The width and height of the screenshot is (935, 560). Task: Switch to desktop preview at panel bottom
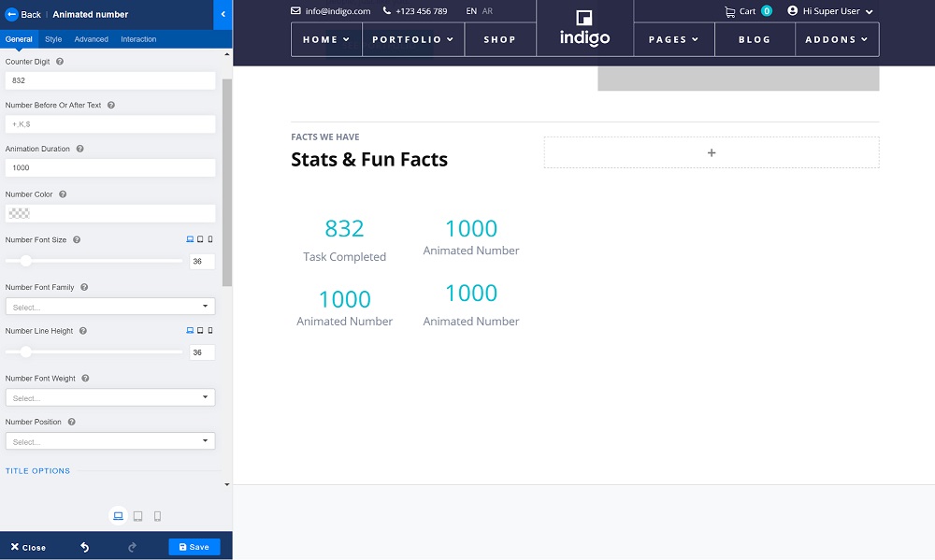118,516
